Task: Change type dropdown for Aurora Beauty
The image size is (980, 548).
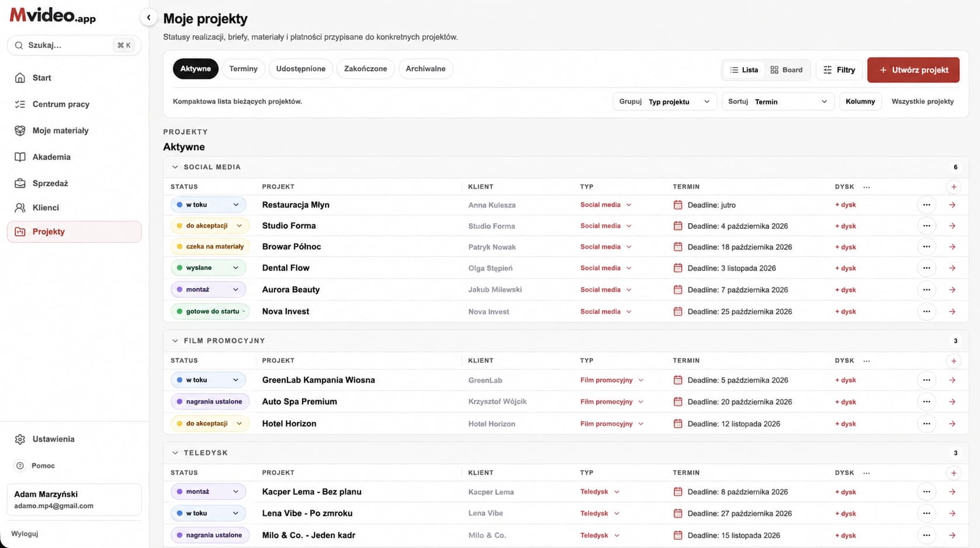Action: (x=605, y=289)
